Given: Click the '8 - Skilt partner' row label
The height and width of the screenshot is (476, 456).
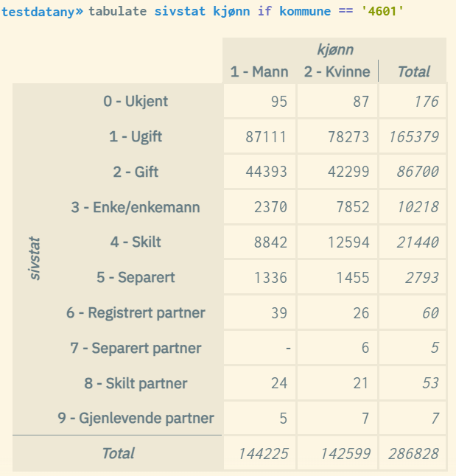Looking at the screenshot, I should 136,383.
